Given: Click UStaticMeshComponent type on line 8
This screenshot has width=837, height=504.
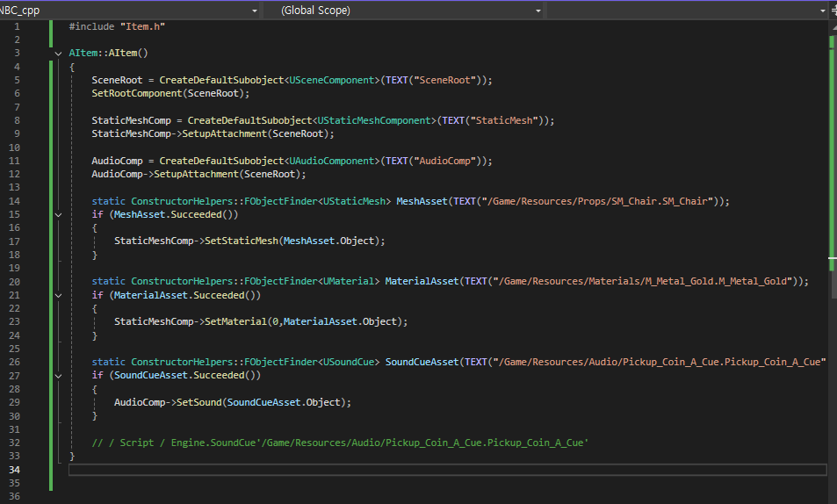Looking at the screenshot, I should (x=374, y=120).
